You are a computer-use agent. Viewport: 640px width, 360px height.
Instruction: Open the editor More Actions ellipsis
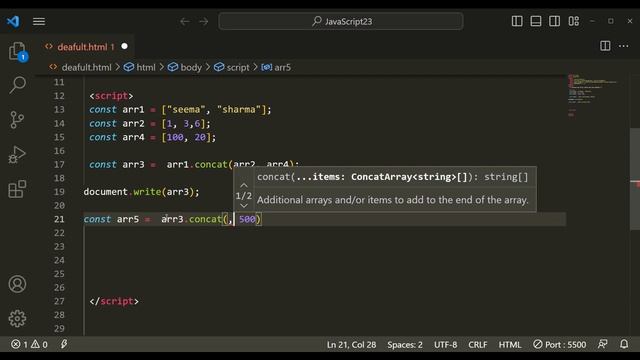click(624, 46)
